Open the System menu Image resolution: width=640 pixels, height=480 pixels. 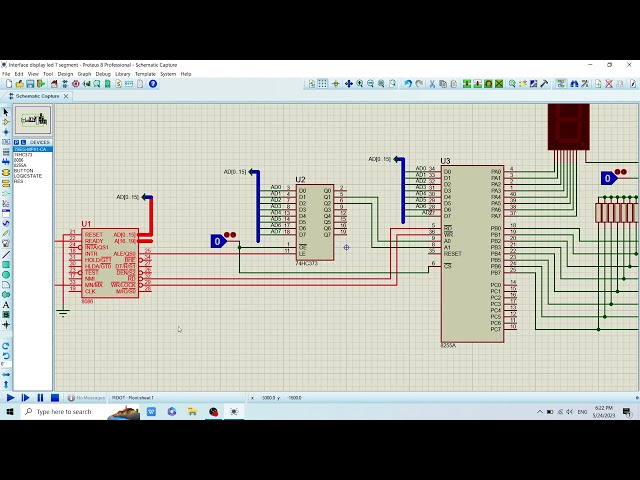pos(168,74)
